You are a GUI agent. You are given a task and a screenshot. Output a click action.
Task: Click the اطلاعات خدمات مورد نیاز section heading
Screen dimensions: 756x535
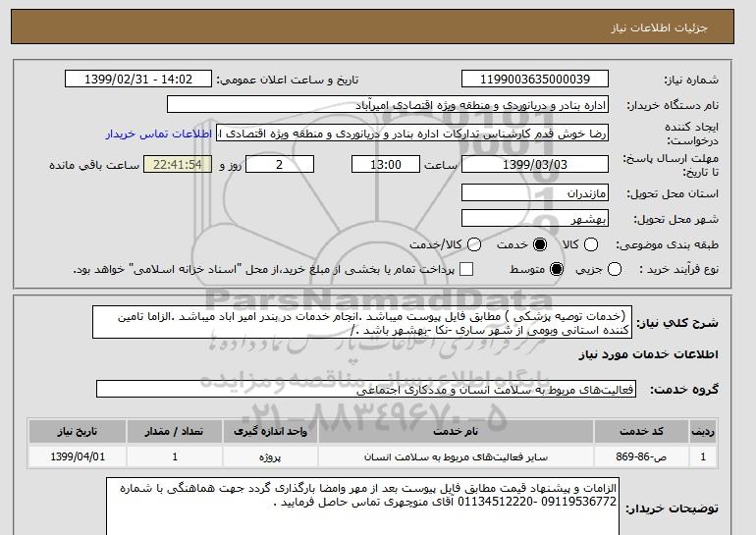click(648, 354)
